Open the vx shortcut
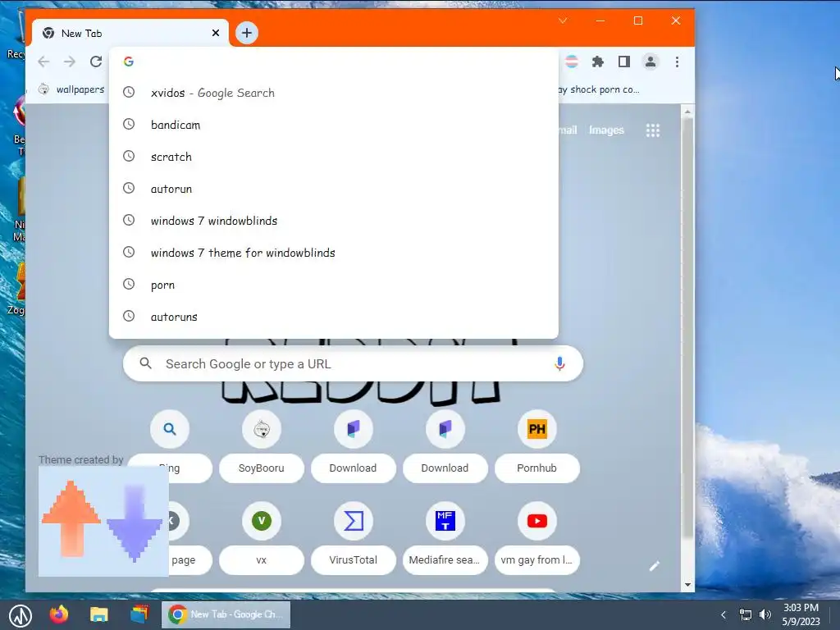The width and height of the screenshot is (840, 630). [262, 536]
